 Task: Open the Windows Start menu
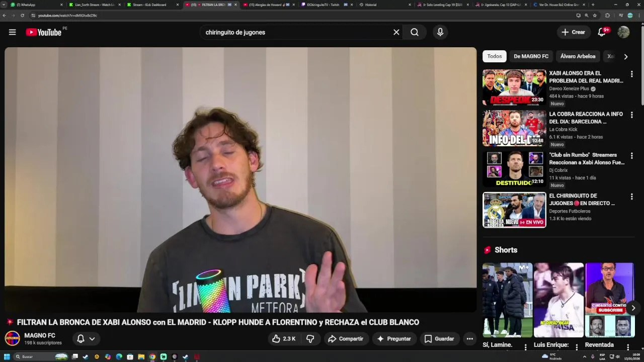pyautogui.click(x=7, y=357)
